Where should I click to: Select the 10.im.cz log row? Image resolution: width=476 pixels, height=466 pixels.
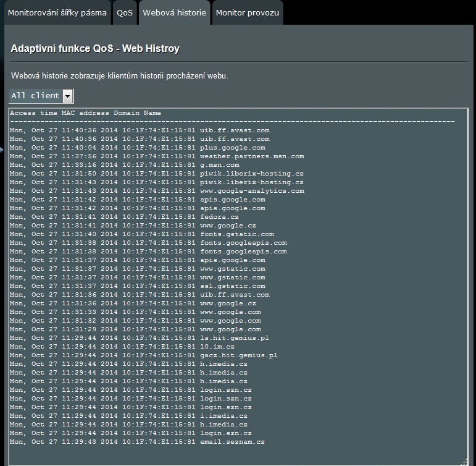[122, 347]
